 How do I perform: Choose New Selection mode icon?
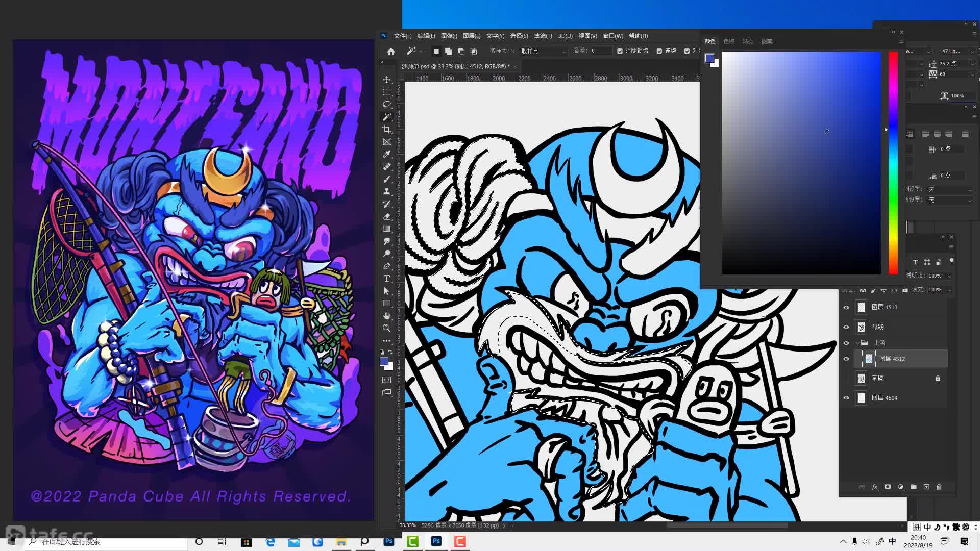click(436, 51)
